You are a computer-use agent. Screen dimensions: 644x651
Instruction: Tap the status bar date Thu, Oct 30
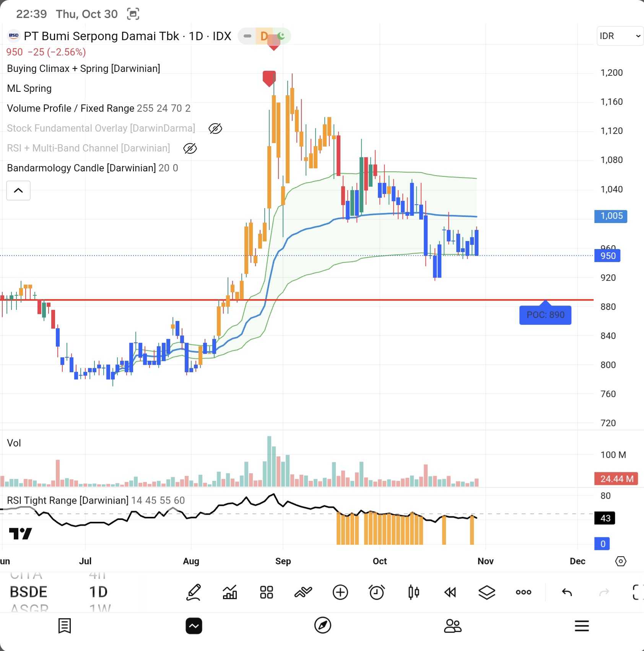click(x=87, y=14)
